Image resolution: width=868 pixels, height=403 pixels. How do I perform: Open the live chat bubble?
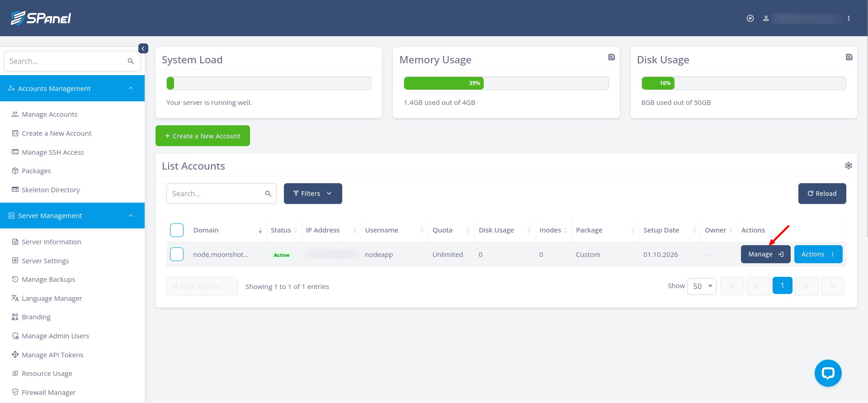pyautogui.click(x=828, y=373)
